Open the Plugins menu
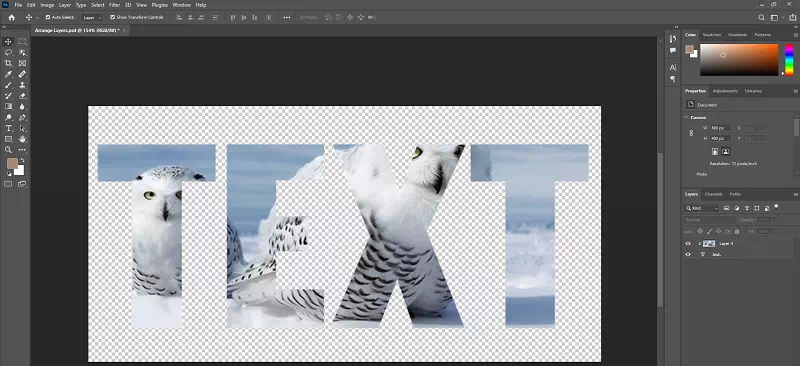Viewport: 800px width, 366px height. pos(160,5)
